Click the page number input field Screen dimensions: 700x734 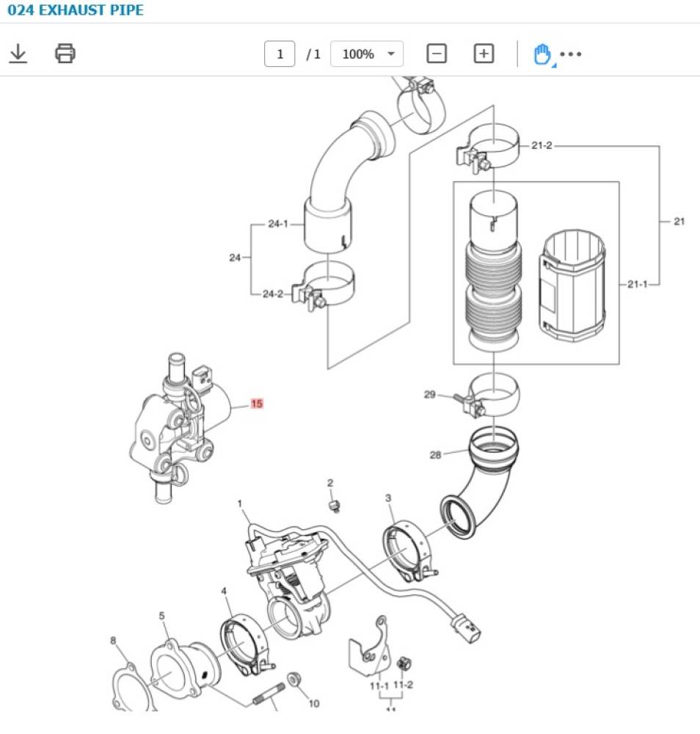click(280, 54)
